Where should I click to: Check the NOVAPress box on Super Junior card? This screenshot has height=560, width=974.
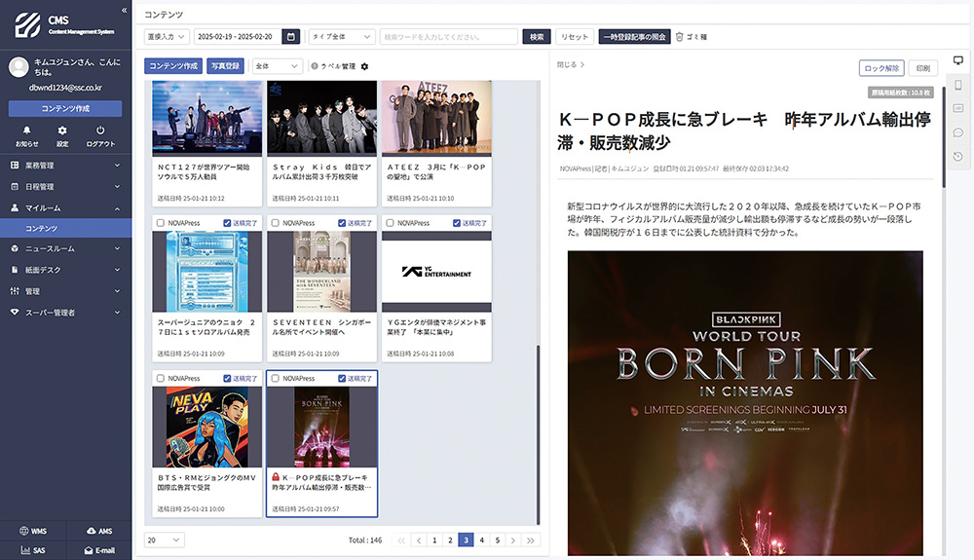click(x=161, y=223)
